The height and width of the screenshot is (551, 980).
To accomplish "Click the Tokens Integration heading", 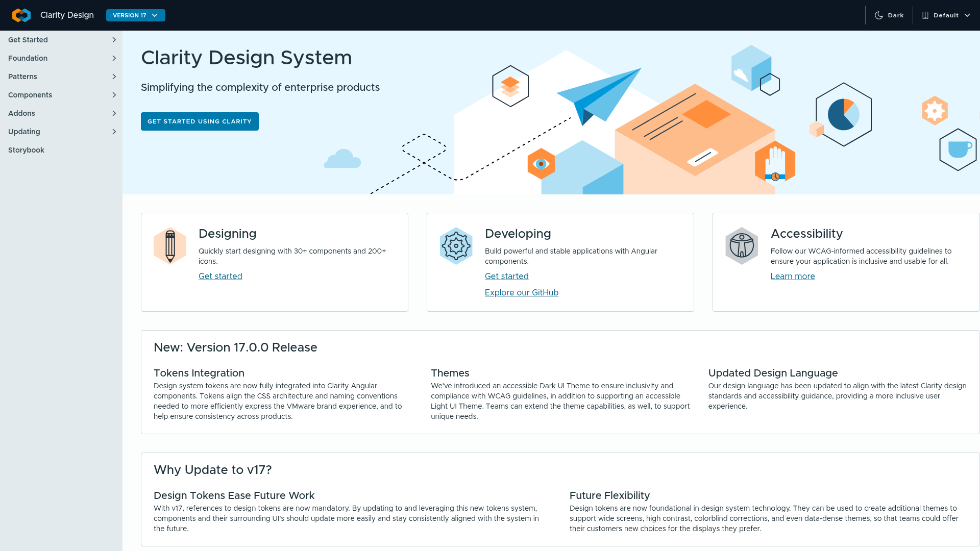I will point(199,373).
